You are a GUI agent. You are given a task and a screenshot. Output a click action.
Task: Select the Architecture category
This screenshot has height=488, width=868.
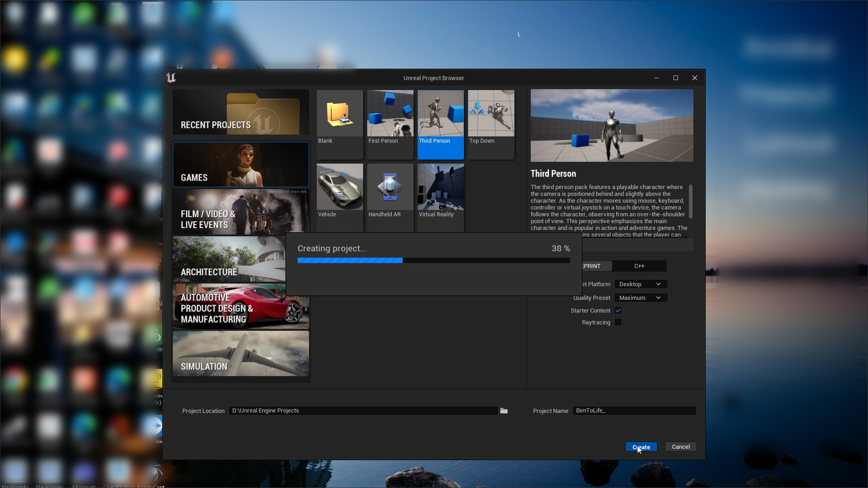(229, 259)
